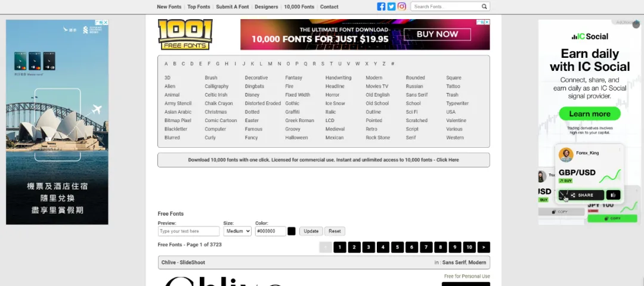This screenshot has height=286, width=644.
Task: Open the Top Fonts menu item
Action: click(199, 7)
